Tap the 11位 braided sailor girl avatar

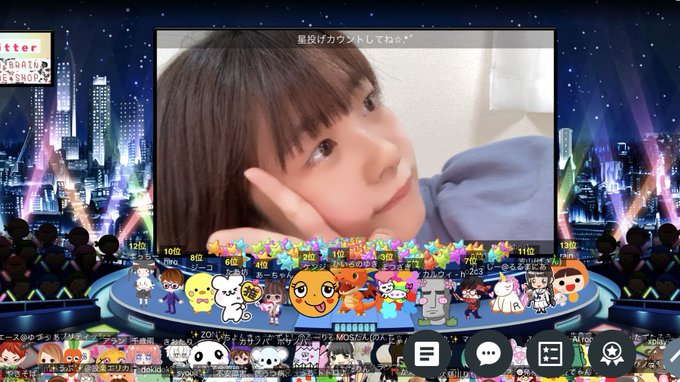pos(539,289)
